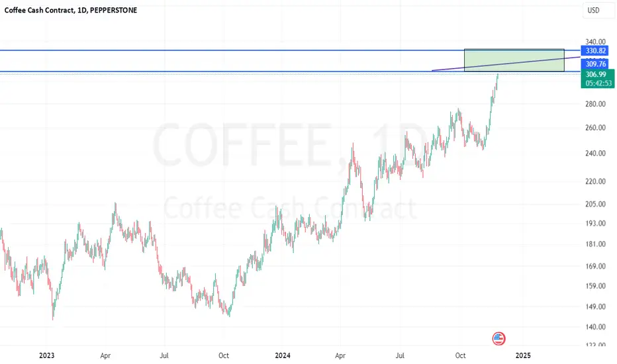Viewport: 617px width, 364px height.
Task: Click the 240.00 price axis value
Action: pyautogui.click(x=595, y=153)
